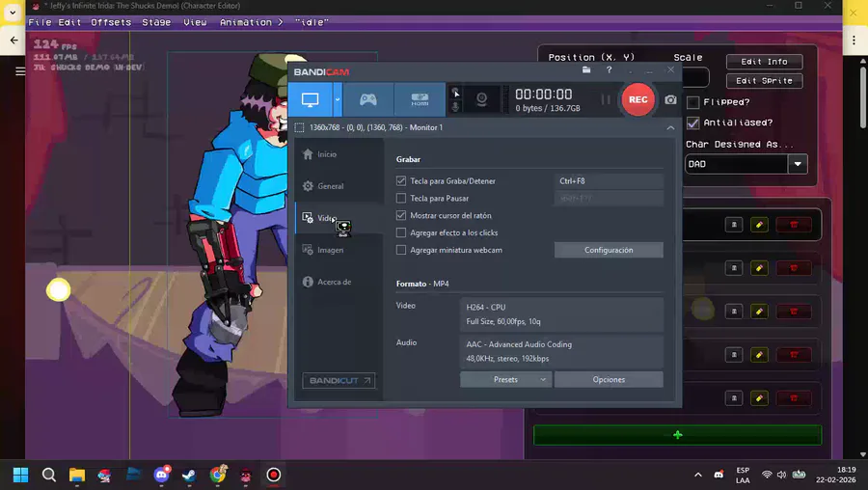Open the View menu
The width and height of the screenshot is (868, 490).
[x=195, y=23]
